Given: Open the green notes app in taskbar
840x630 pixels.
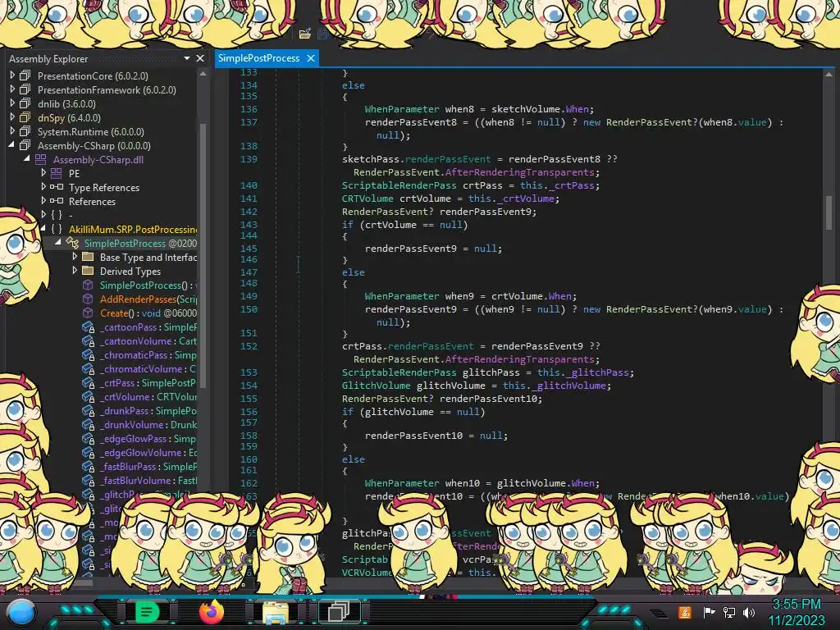Looking at the screenshot, I should (x=147, y=611).
